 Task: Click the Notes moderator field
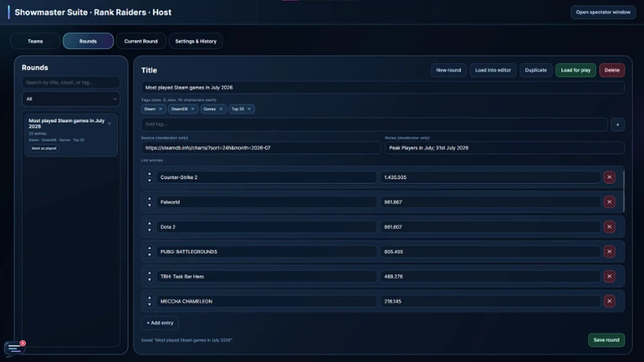504,148
